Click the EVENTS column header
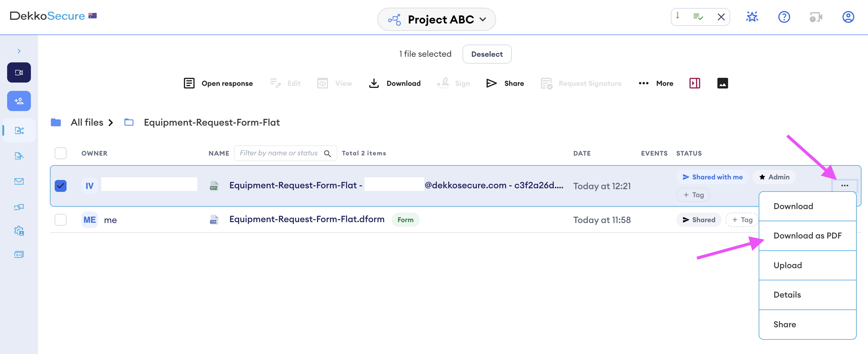Screen dimensions: 868x354 (654, 153)
